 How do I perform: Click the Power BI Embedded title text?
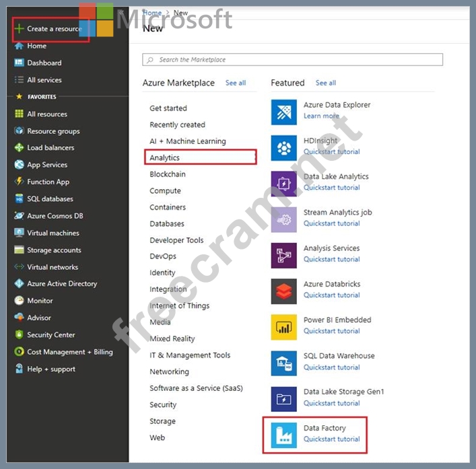[x=337, y=320]
